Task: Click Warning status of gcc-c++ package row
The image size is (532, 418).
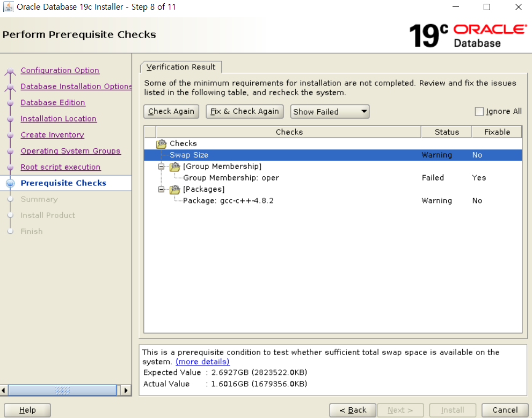Action: point(436,201)
